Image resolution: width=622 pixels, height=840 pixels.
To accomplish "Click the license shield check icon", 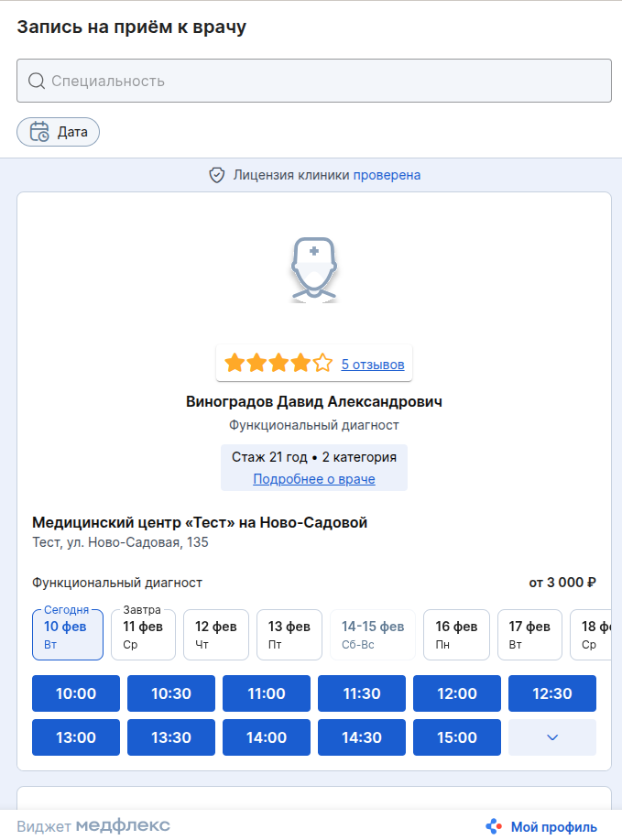I will coord(217,175).
